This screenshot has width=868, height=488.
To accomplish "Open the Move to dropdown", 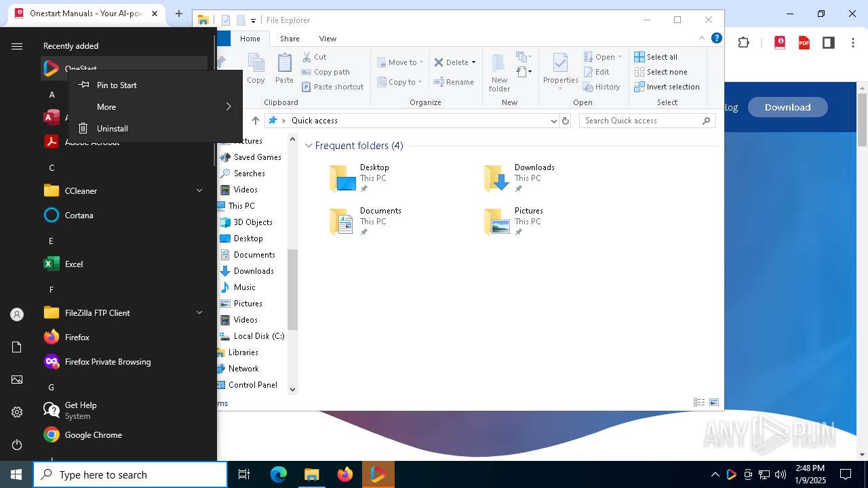I will pos(400,62).
